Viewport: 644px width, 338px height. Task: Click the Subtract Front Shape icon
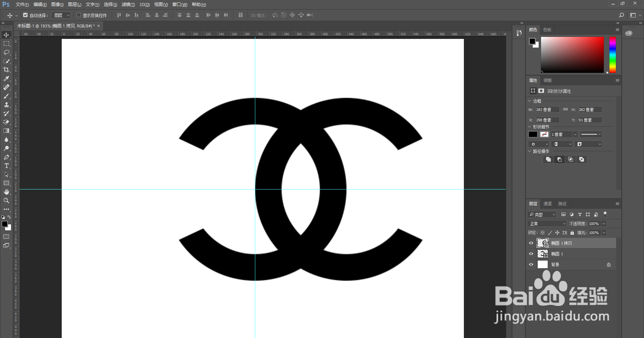click(559, 160)
